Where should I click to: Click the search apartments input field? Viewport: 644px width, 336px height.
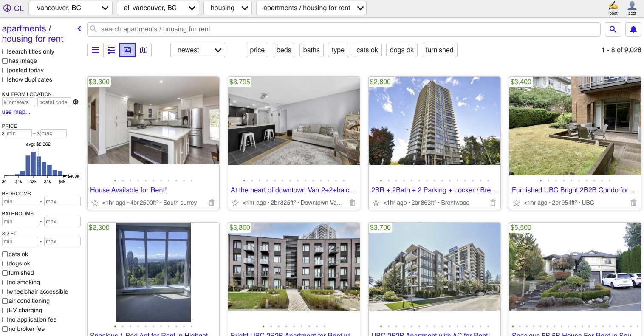[344, 29]
